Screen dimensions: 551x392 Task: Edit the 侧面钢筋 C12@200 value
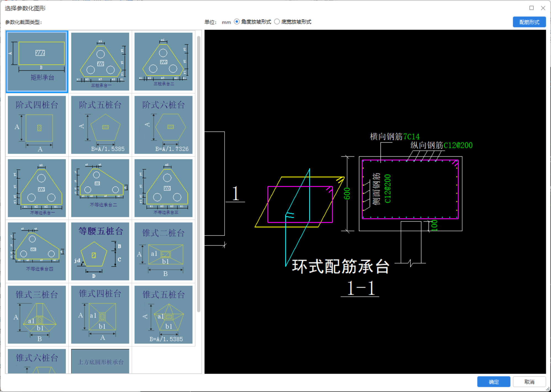(x=388, y=189)
